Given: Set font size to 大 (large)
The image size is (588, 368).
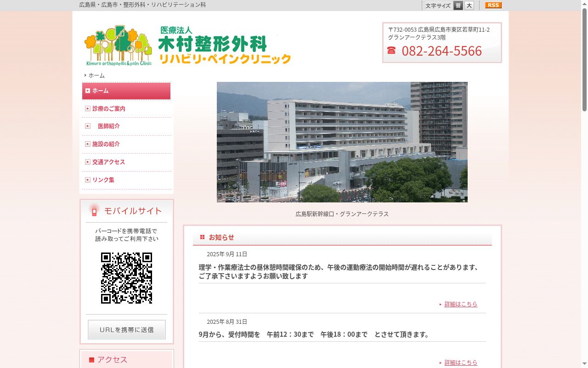Looking at the screenshot, I should pyautogui.click(x=469, y=6).
